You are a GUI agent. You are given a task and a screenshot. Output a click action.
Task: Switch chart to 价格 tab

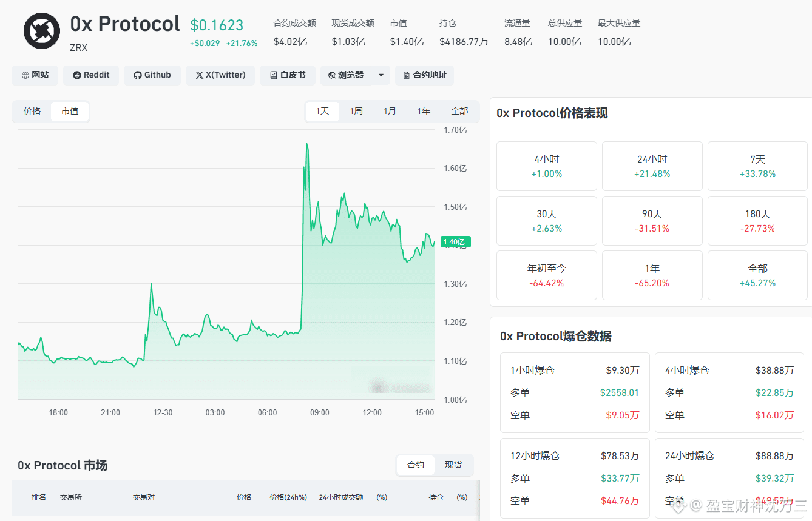[32, 111]
